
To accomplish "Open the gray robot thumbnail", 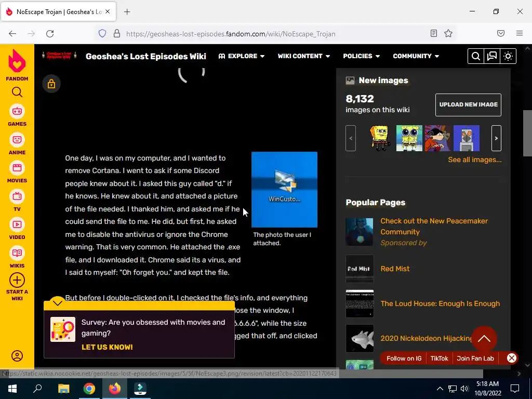I will coord(467,138).
